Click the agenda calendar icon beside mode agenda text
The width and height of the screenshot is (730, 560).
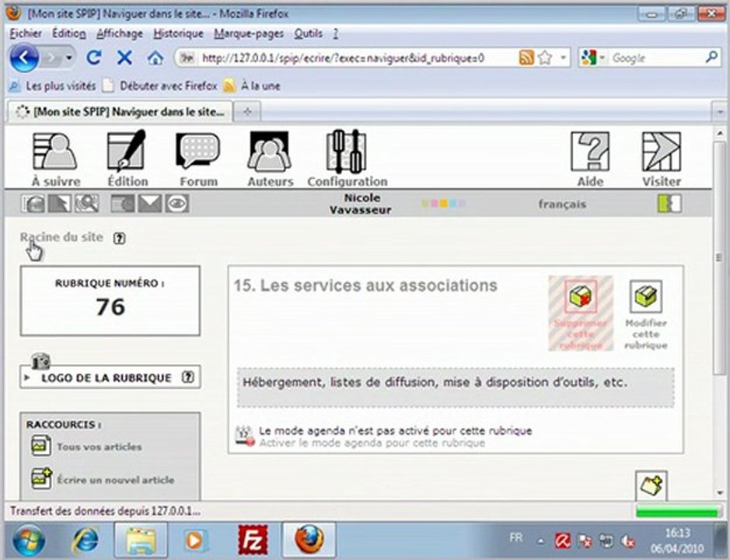tap(245, 436)
